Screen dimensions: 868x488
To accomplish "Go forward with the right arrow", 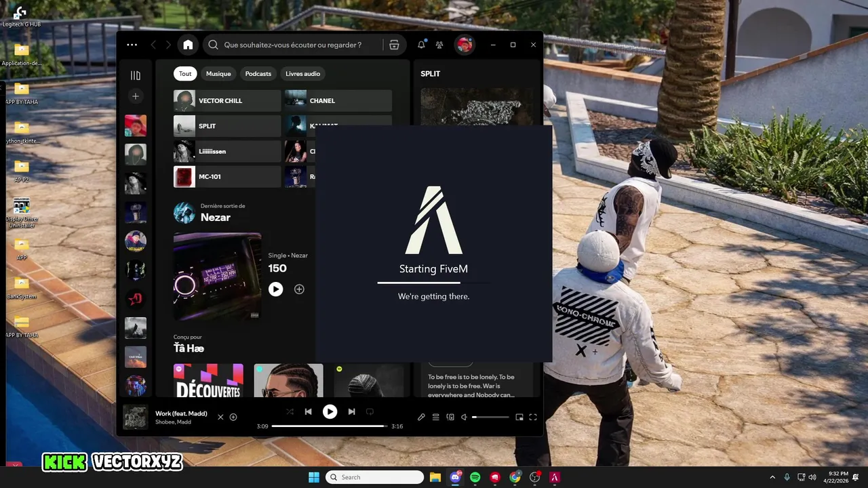I will [x=168, y=45].
